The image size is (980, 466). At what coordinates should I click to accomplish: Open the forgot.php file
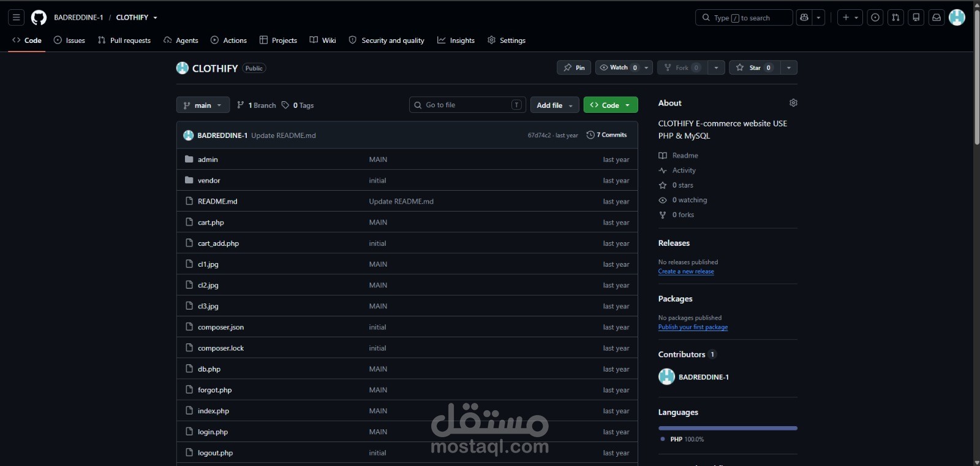(x=214, y=390)
